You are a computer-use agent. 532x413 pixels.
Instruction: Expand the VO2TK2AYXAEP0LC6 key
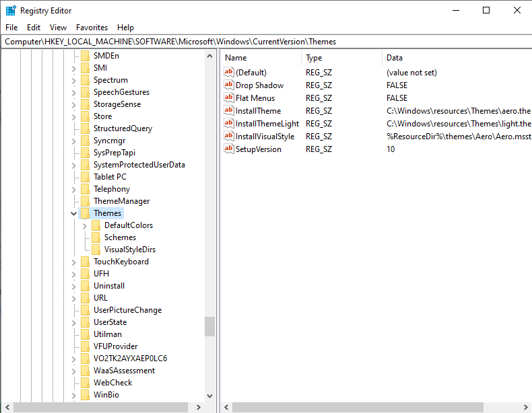(74, 359)
